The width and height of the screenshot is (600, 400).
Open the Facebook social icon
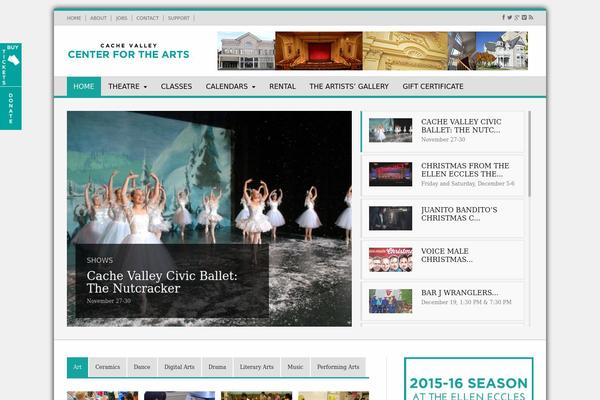pyautogui.click(x=504, y=18)
